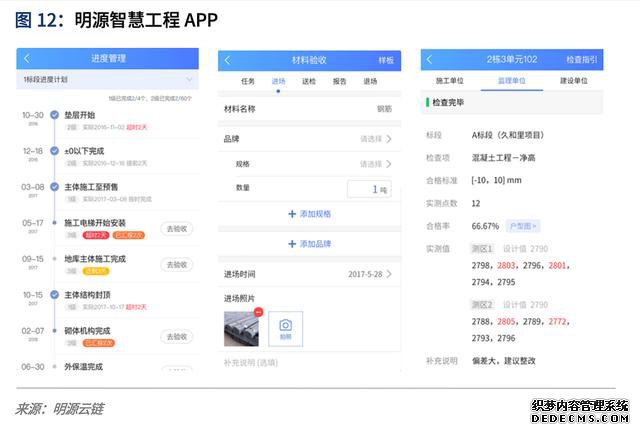Tap back arrow in 材料验收 screen

[x=228, y=60]
